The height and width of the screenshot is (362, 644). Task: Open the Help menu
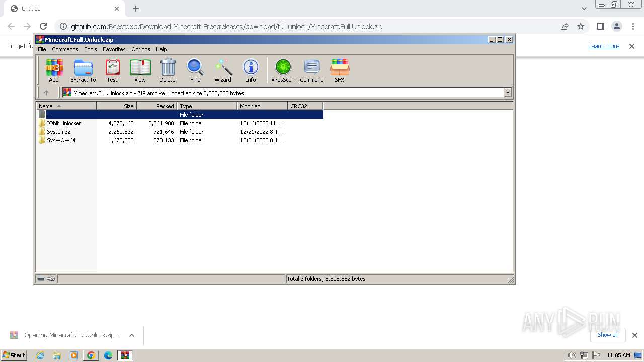161,49
